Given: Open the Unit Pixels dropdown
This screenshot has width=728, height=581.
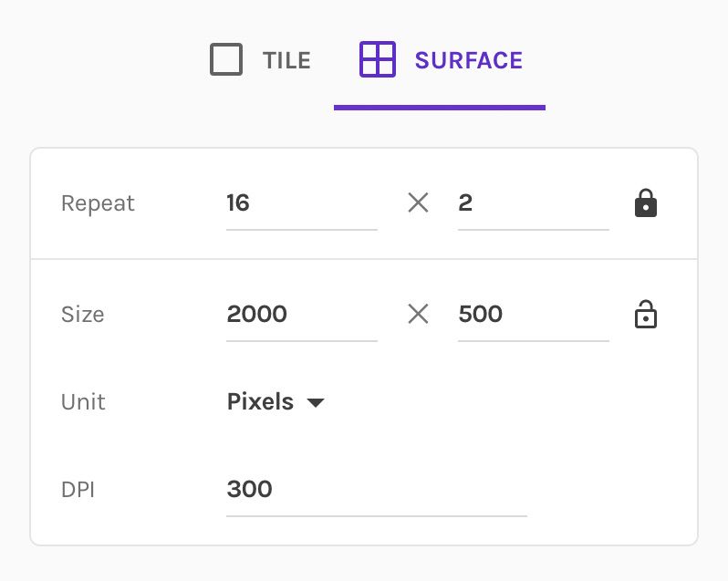Looking at the screenshot, I should click(x=276, y=401).
